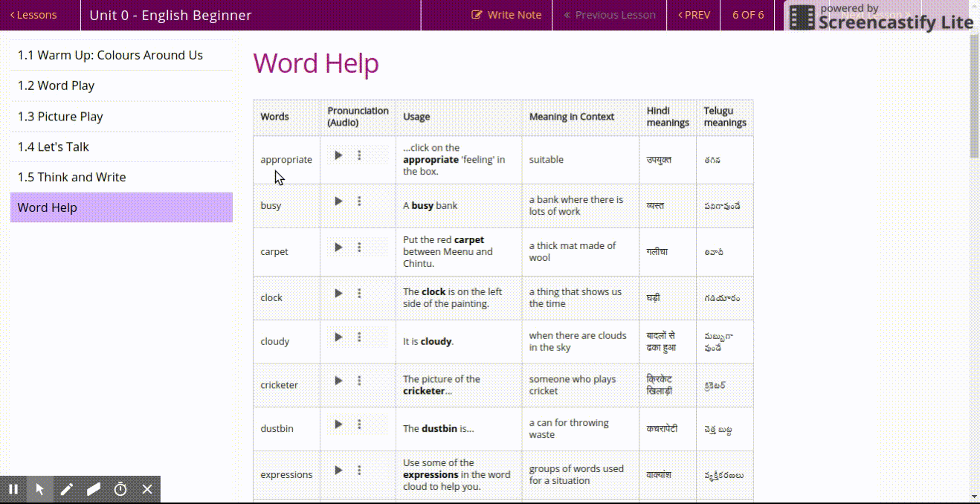Image resolution: width=980 pixels, height=504 pixels.
Task: Play the dustbin pronunciation audio
Action: [338, 424]
